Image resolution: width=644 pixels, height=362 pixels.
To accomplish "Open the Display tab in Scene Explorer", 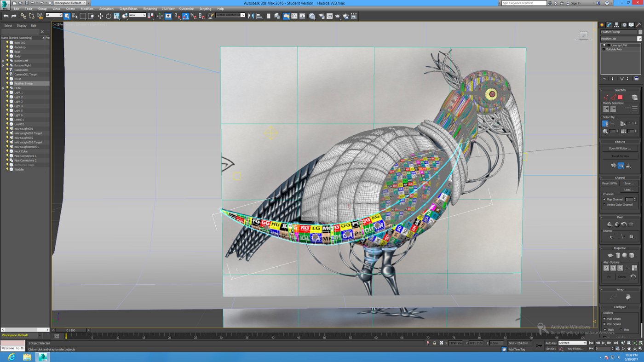I will pos(22,26).
